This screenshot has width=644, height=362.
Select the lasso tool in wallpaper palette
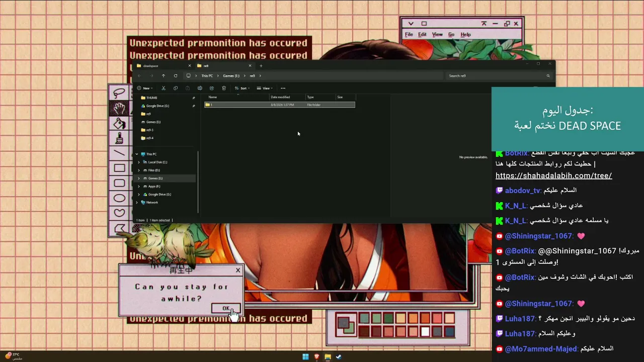coord(119,93)
